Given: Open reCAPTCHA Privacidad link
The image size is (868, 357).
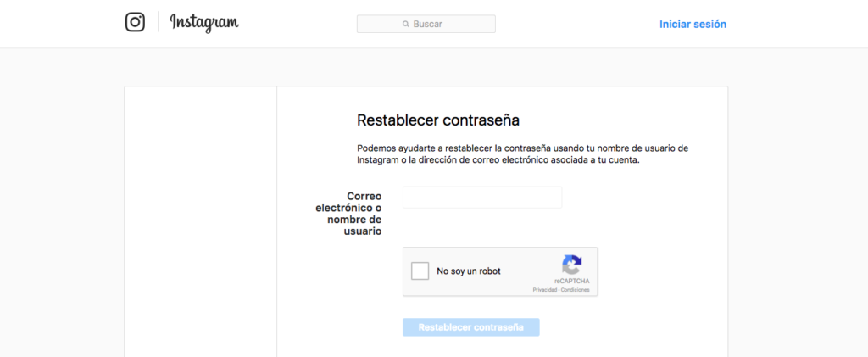Looking at the screenshot, I should click(545, 290).
